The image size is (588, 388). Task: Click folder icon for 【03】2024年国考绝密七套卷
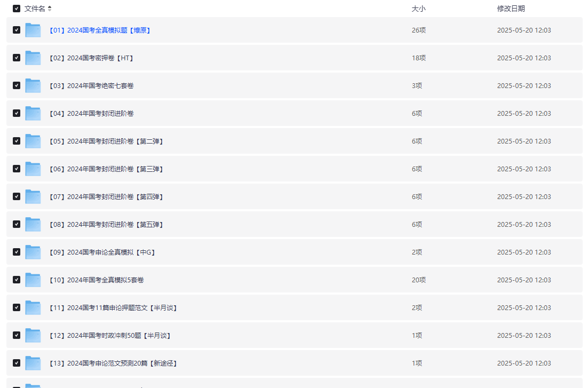tap(33, 86)
